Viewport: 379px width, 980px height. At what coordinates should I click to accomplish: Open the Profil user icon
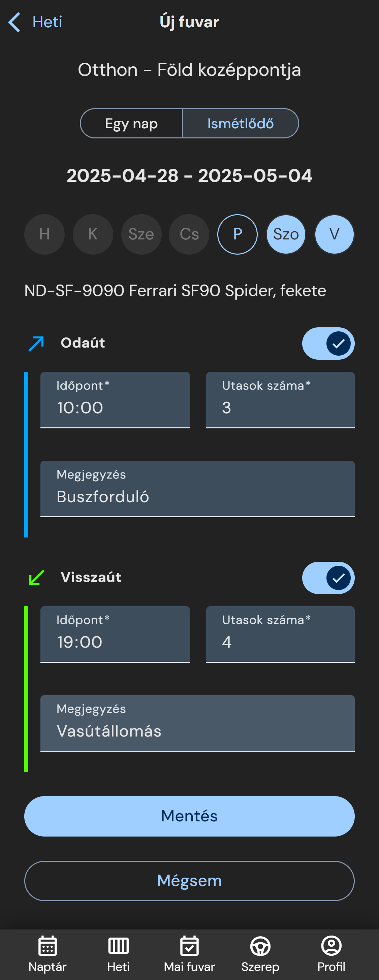coord(331,946)
